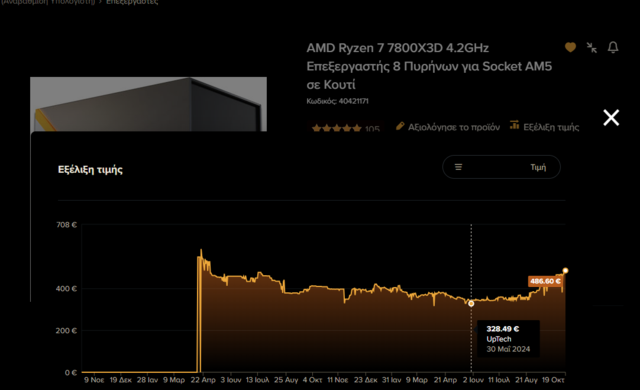
Task: Click the 400 € axis label
Action: tap(66, 288)
